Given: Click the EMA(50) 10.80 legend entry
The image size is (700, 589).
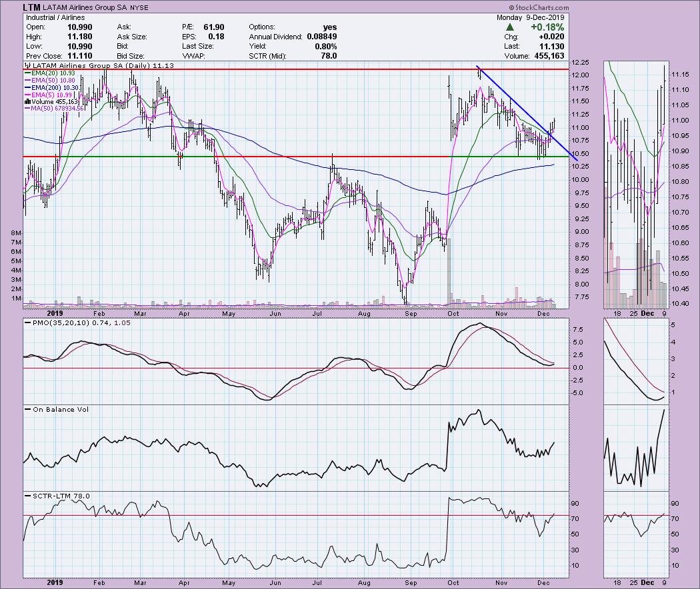Looking at the screenshot, I should (50, 81).
